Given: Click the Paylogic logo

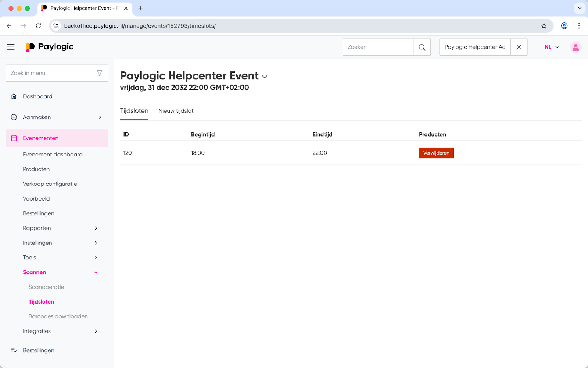Looking at the screenshot, I should coord(50,47).
